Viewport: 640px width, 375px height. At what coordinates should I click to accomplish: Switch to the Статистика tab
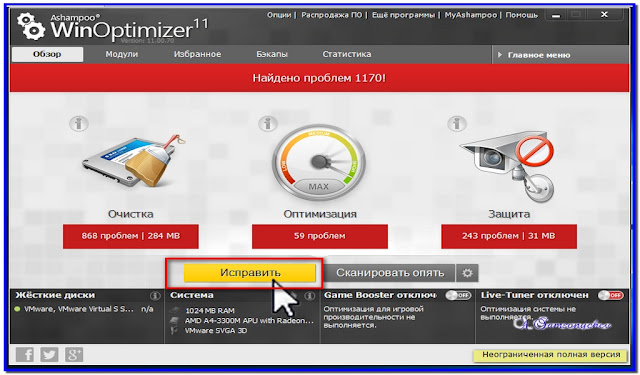pos(347,54)
